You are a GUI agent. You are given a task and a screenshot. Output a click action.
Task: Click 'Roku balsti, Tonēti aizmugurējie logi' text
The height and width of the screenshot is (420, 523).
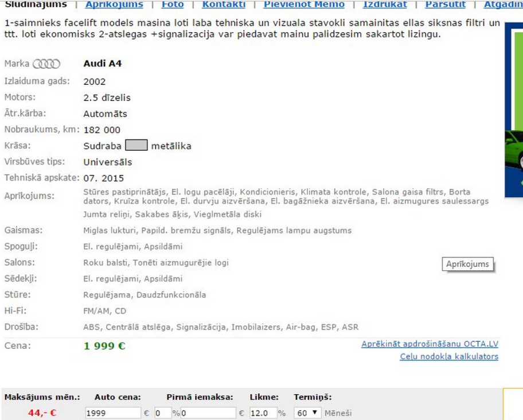click(x=156, y=263)
